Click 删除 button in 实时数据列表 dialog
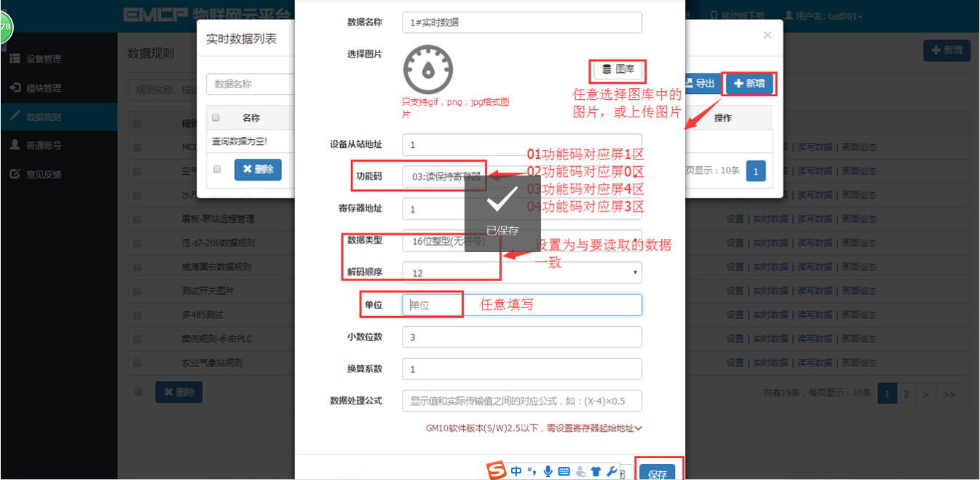 coord(258,169)
